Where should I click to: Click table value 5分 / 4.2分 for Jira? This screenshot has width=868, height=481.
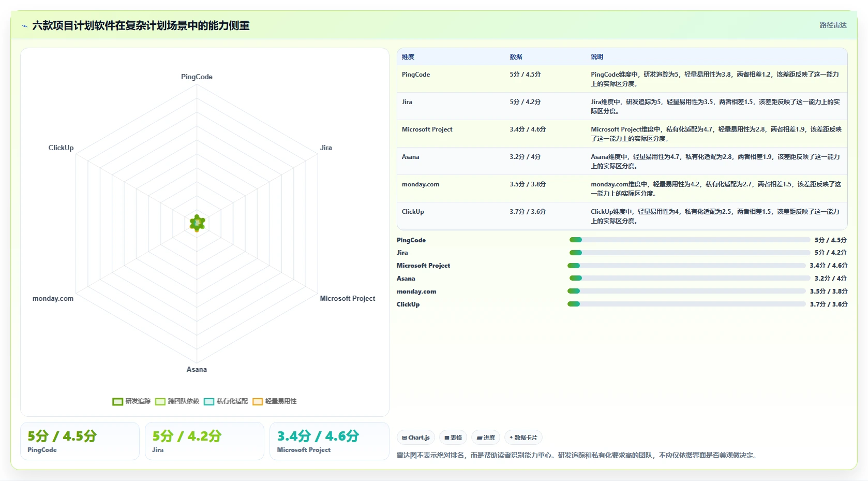[x=525, y=102]
